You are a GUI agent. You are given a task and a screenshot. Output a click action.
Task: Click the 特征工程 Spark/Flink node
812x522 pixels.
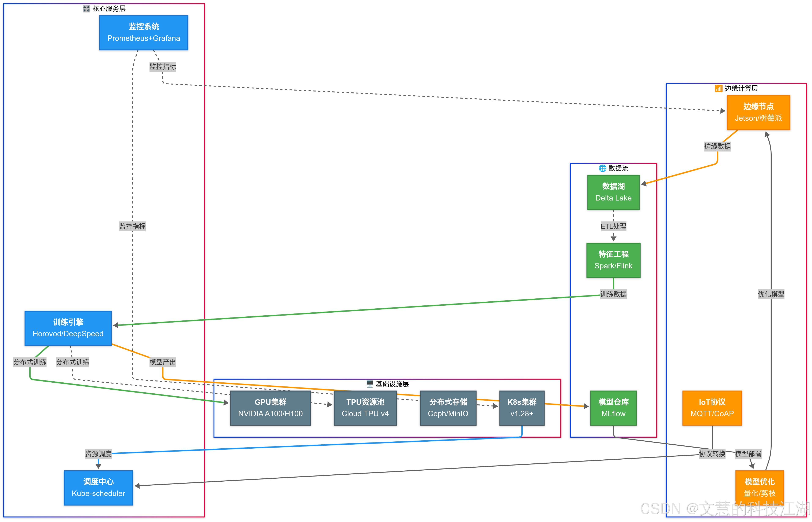(613, 260)
